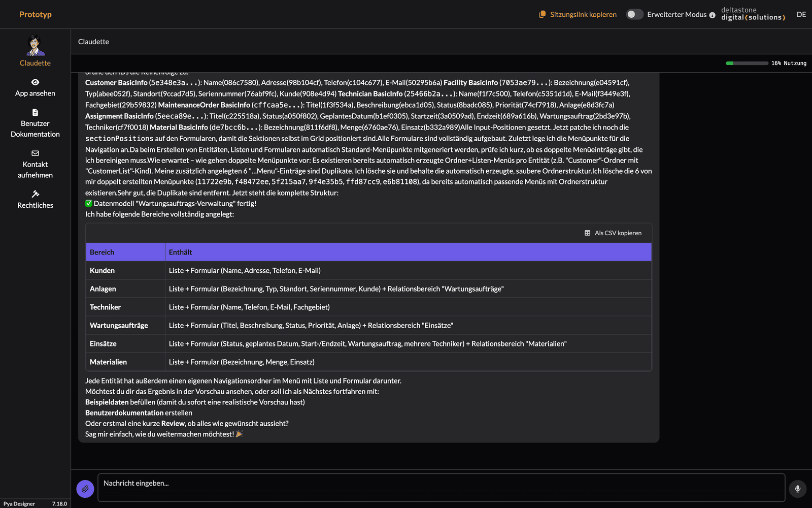
Task: Click the usage progress bar
Action: point(747,63)
